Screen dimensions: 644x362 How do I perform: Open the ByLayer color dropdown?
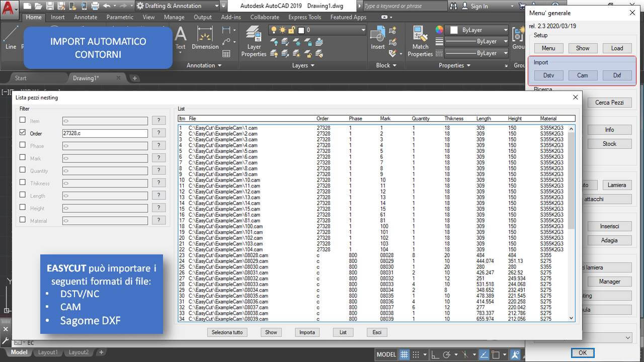click(505, 30)
